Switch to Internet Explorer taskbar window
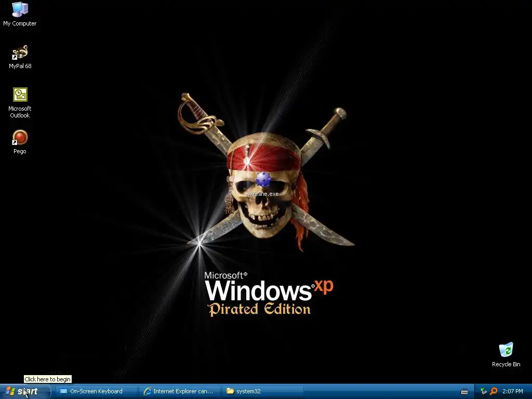Viewport: 532px width, 399px height. [179, 392]
